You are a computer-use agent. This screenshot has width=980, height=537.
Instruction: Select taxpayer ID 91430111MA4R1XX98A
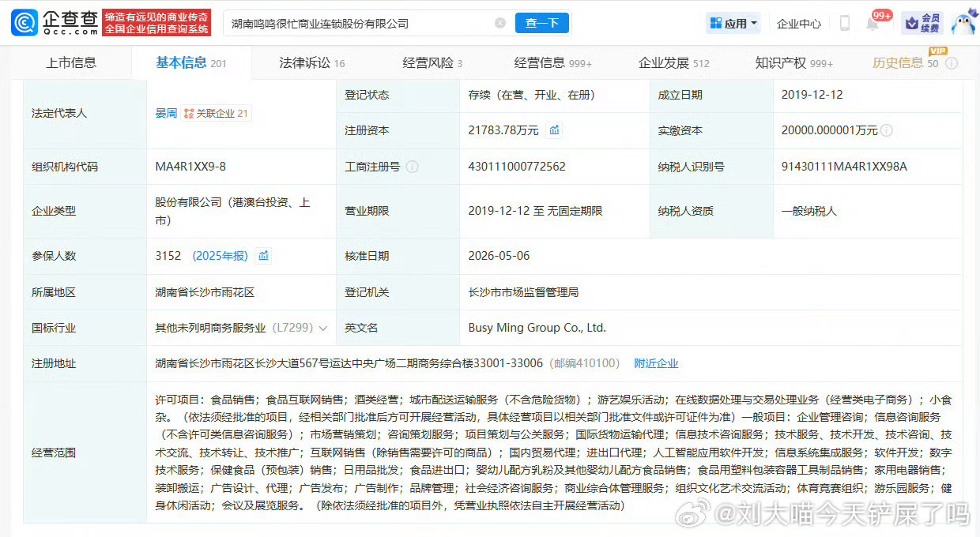[x=844, y=167]
